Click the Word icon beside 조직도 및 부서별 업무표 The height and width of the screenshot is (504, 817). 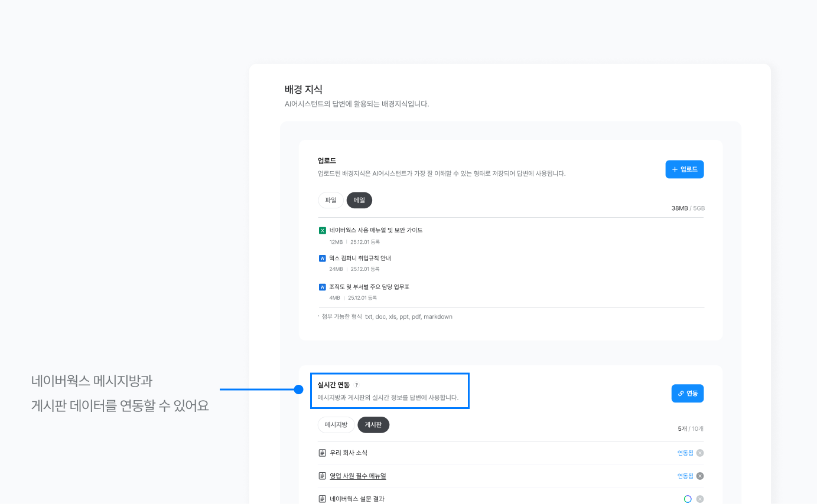tap(322, 287)
